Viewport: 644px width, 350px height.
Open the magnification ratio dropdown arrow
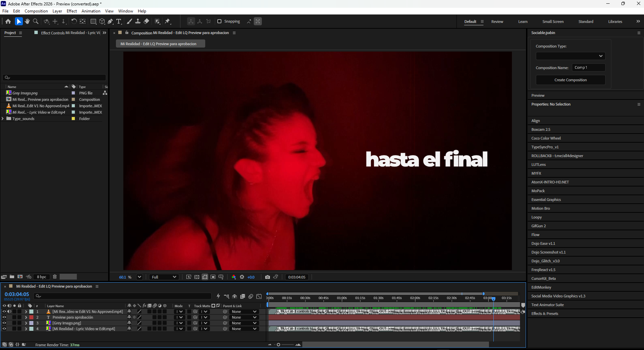click(x=139, y=277)
